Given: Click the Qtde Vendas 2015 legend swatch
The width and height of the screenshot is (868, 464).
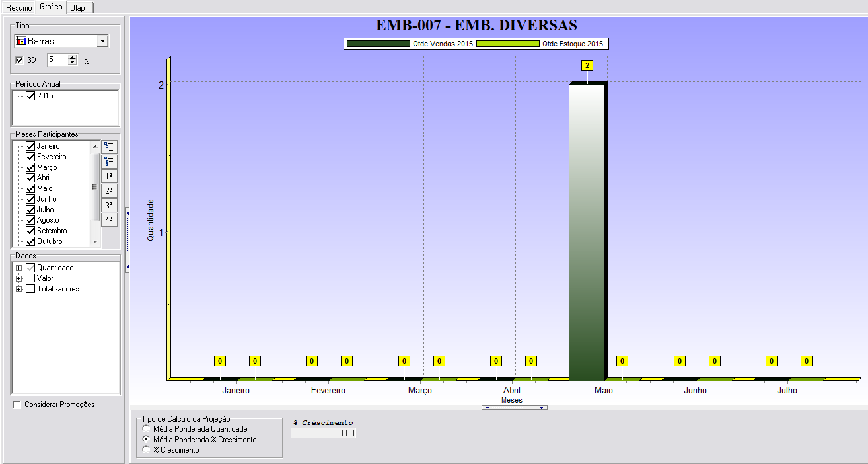Looking at the screenshot, I should [378, 44].
